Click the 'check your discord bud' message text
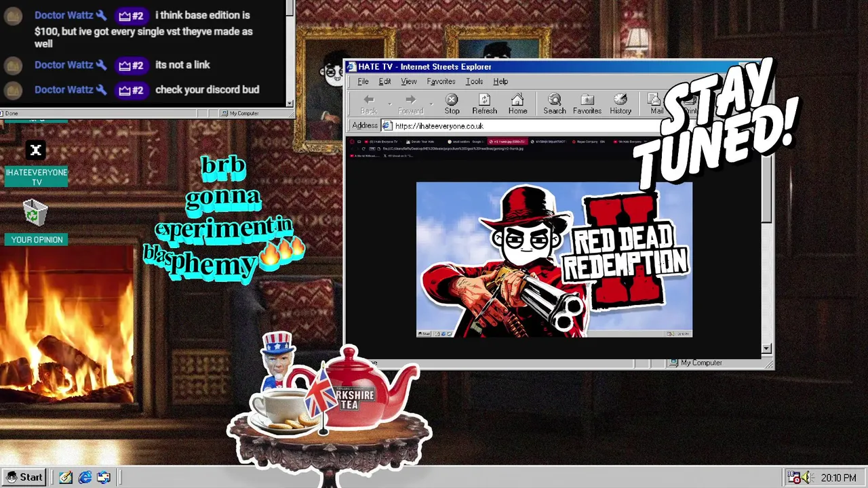868x488 pixels. 207,89
